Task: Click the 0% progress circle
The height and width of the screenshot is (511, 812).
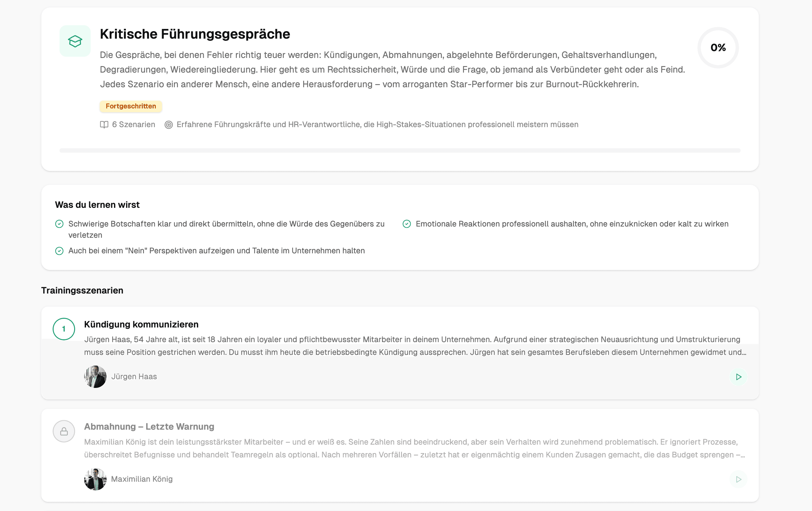Action: [x=718, y=48]
